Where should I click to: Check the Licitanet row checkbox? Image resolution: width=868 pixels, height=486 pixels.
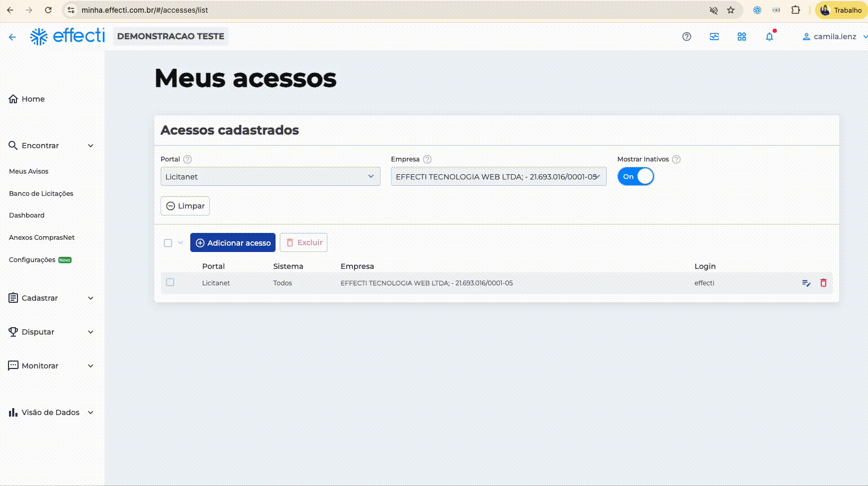coord(170,282)
